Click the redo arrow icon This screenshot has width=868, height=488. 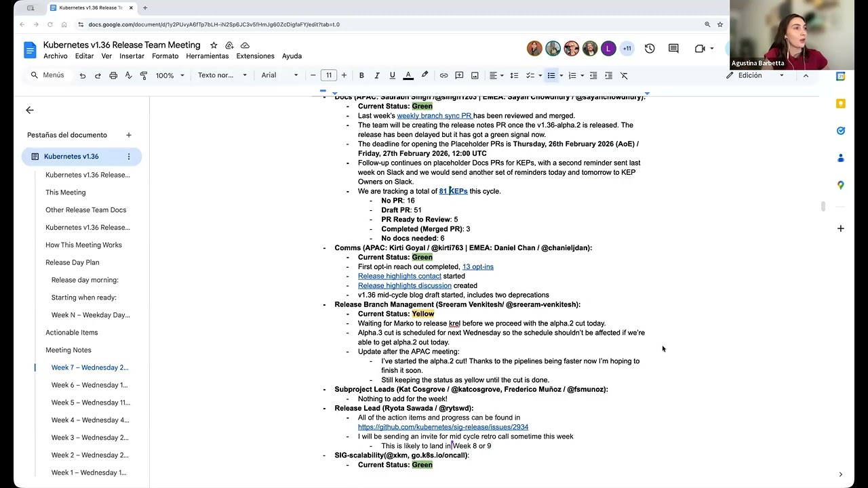(98, 75)
